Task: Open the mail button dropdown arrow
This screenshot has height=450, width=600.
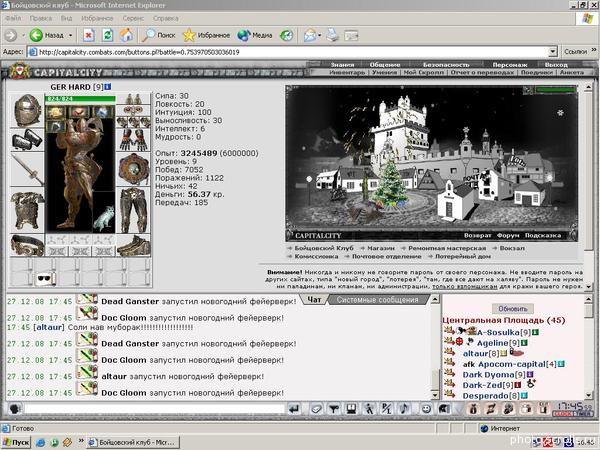Action: 320,35
